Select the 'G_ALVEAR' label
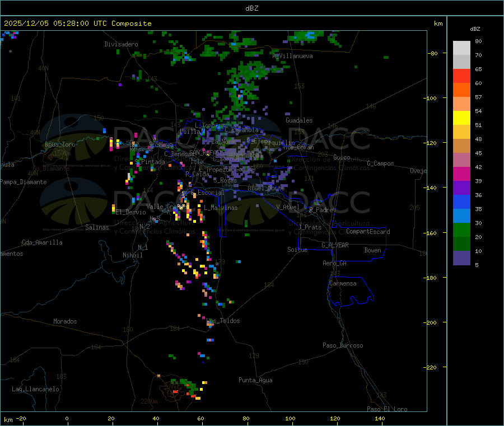 (x=335, y=245)
